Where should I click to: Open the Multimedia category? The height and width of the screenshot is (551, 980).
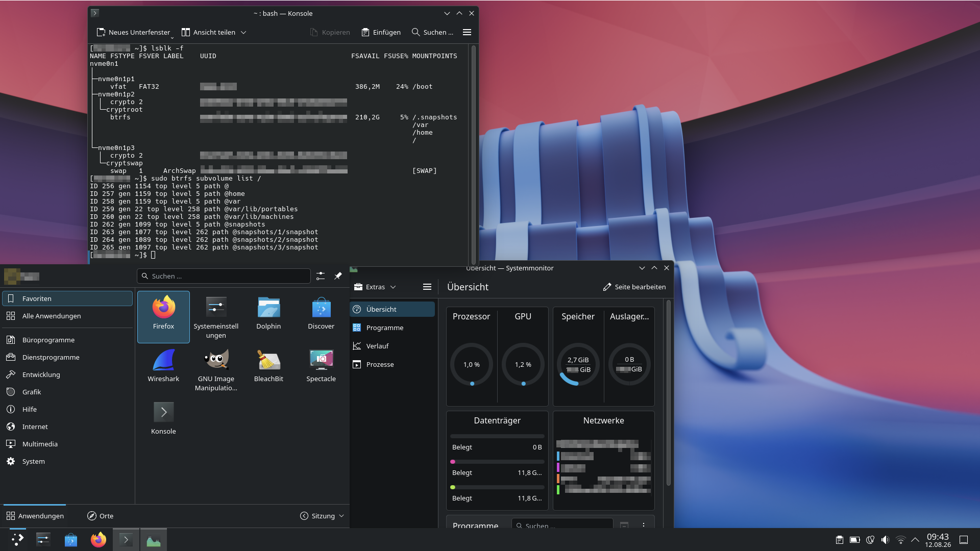click(67, 444)
